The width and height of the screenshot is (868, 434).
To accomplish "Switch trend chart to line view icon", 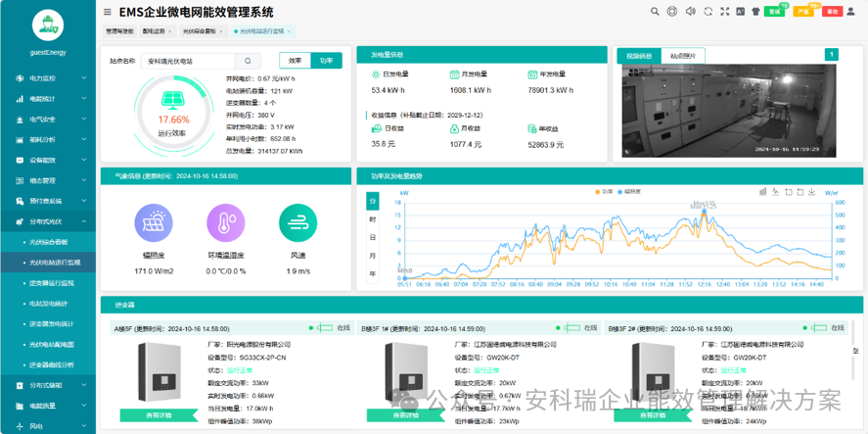I will 775,192.
